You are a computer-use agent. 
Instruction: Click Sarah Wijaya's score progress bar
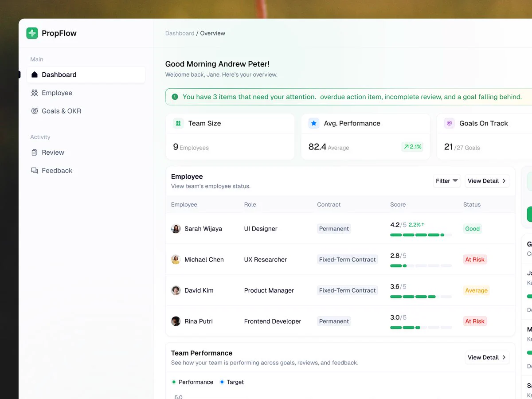click(421, 235)
